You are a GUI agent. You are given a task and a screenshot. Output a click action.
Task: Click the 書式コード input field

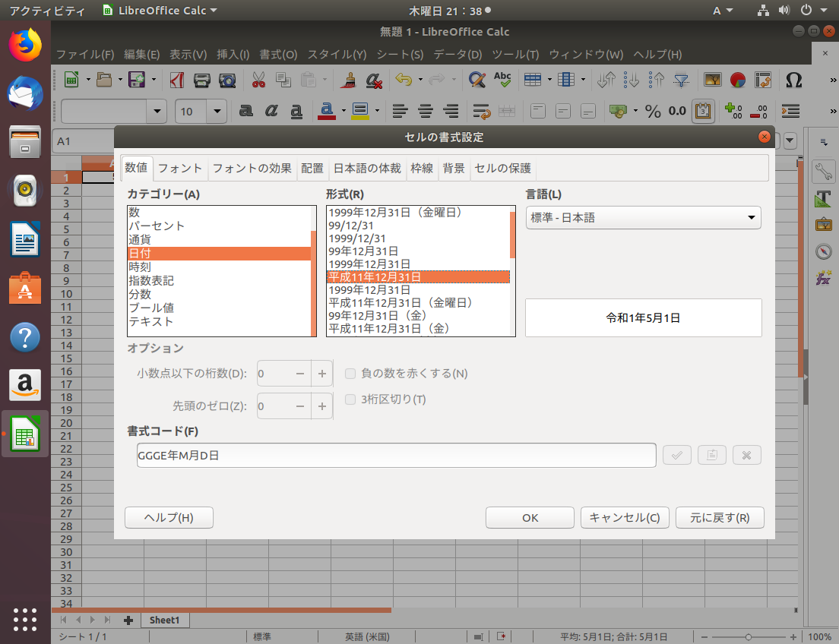[x=395, y=456]
